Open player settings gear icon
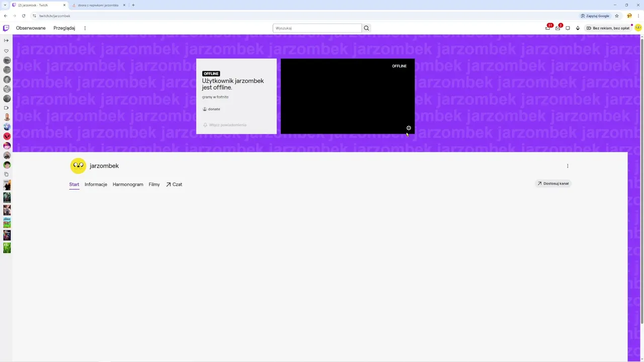The image size is (644, 362). click(409, 128)
